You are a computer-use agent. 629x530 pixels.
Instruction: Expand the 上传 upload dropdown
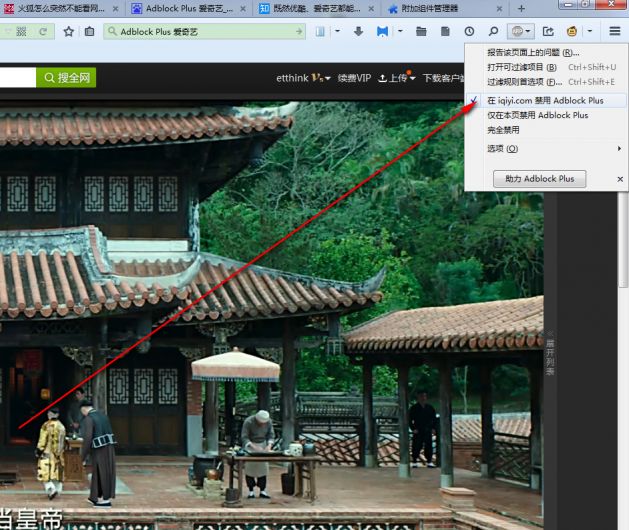[x=412, y=78]
